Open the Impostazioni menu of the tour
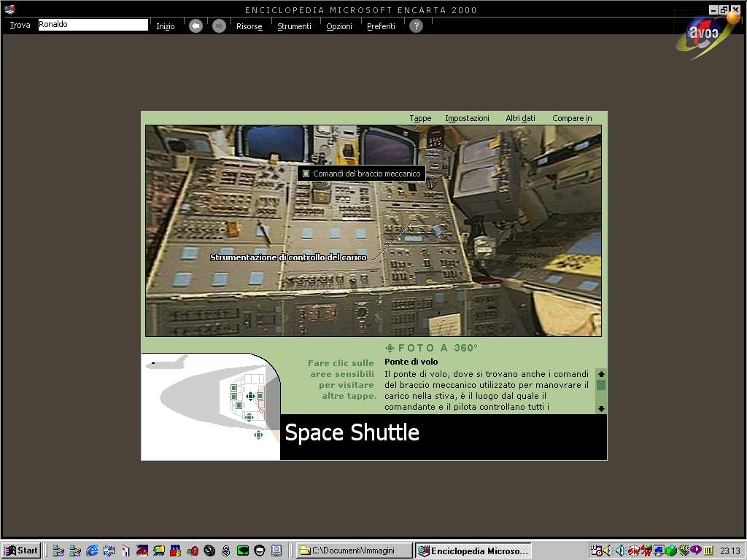 click(467, 118)
